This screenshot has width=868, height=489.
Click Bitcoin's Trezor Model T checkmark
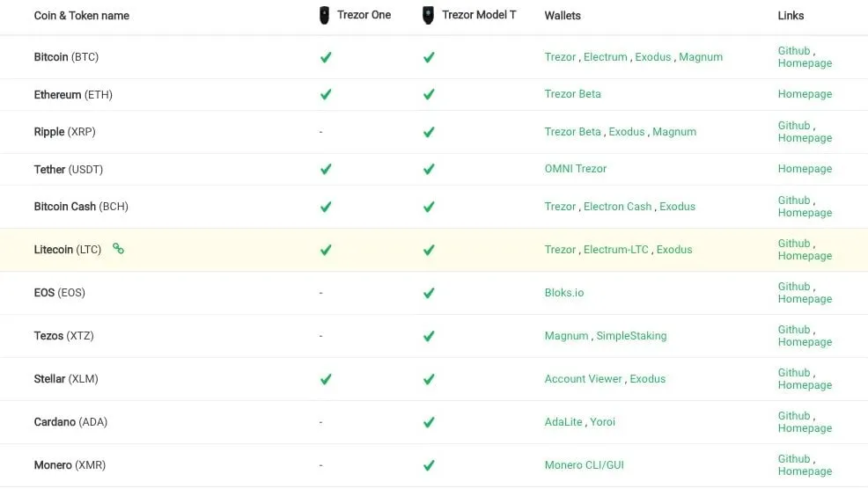point(429,57)
